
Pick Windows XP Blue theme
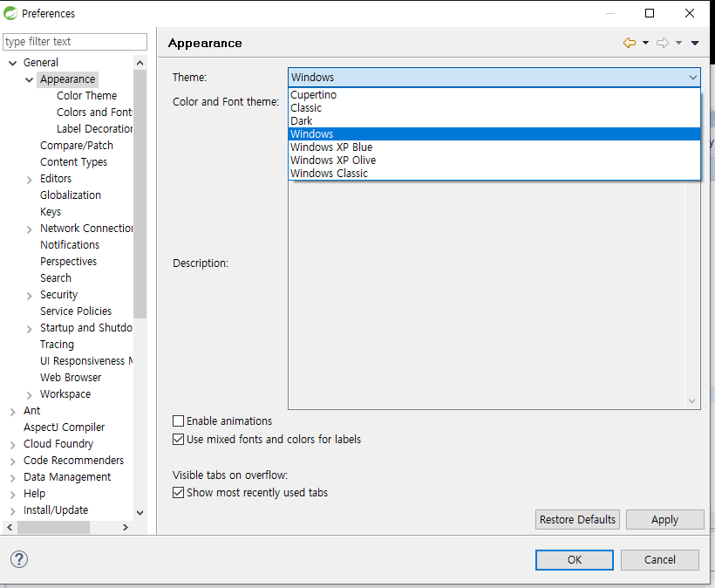[x=494, y=147]
